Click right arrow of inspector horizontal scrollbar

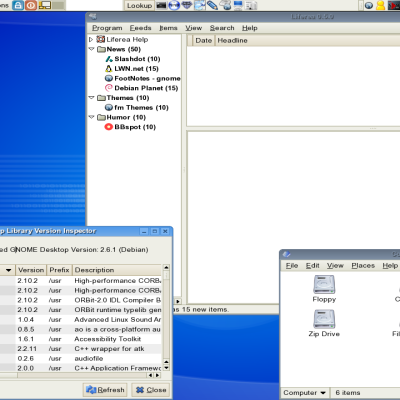[157, 375]
